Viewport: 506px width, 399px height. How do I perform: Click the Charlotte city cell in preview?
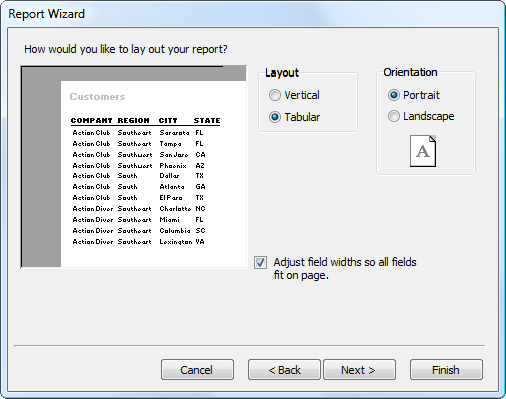(x=175, y=209)
